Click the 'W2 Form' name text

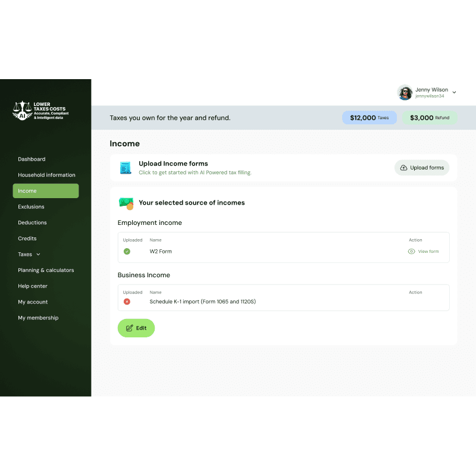pyautogui.click(x=161, y=251)
